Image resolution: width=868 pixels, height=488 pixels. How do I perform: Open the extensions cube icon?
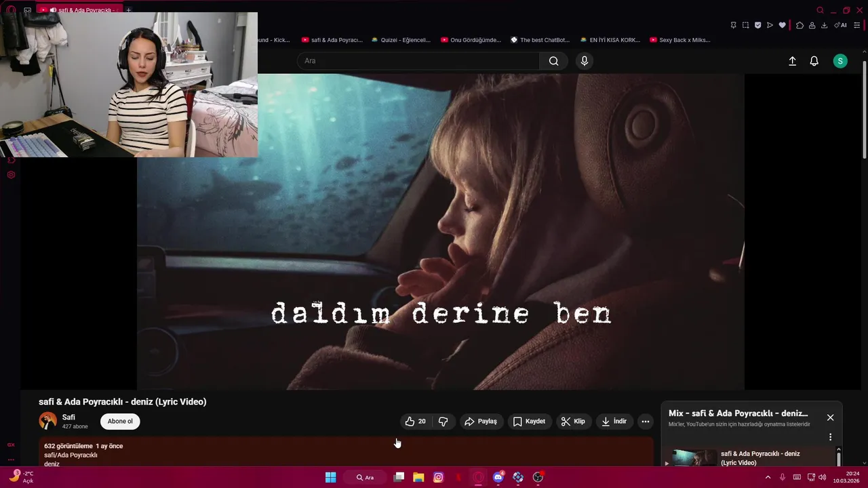tap(800, 25)
